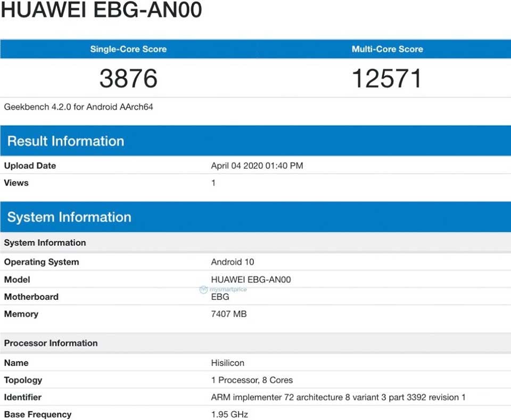Click the Views row label
Image resolution: width=511 pixels, height=420 pixels.
point(17,183)
